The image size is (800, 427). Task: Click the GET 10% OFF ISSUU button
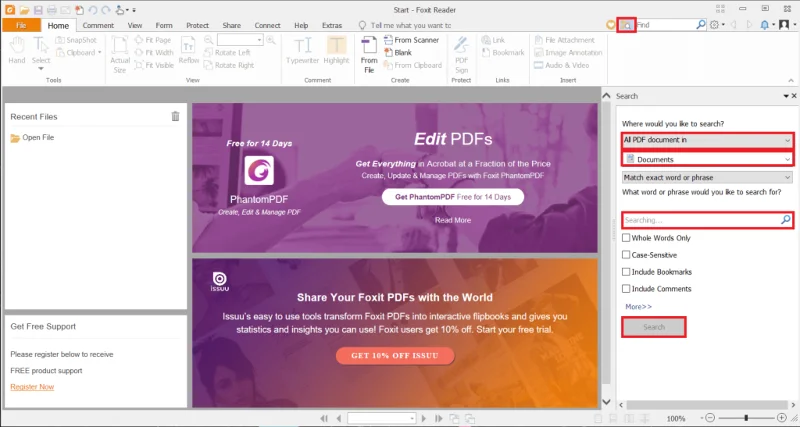(395, 356)
